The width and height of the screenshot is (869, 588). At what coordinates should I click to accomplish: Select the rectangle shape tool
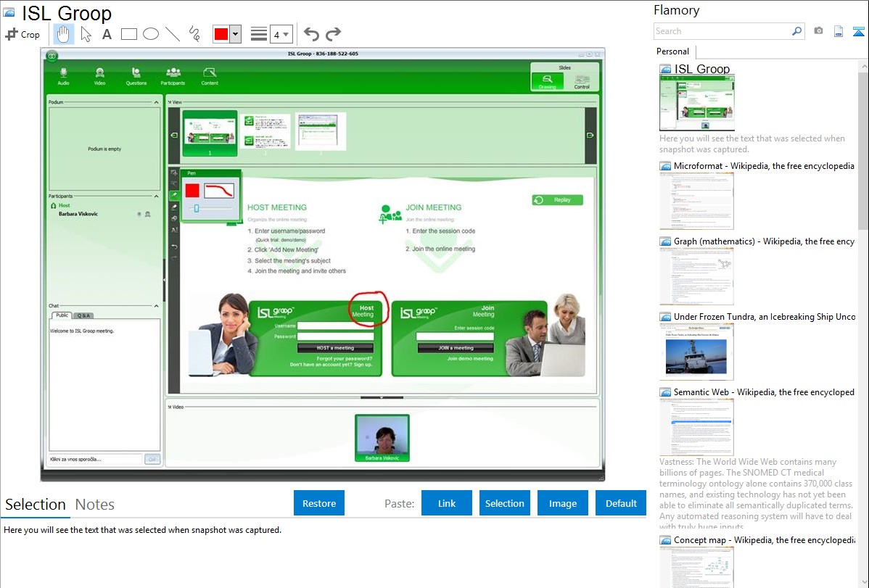(129, 34)
